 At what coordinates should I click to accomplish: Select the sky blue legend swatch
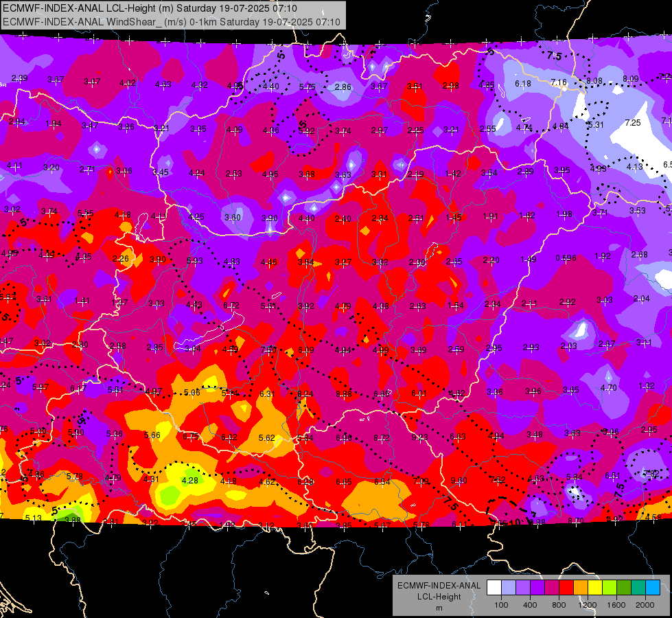point(653,588)
